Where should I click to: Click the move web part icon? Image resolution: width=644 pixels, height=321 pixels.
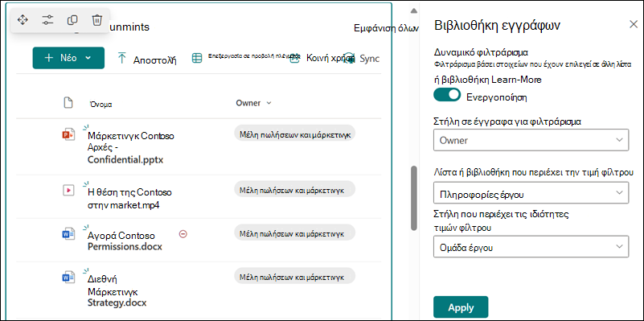tap(23, 20)
